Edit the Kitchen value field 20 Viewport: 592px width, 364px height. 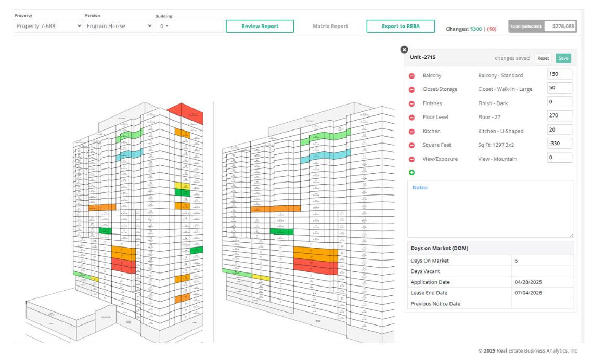pos(560,129)
